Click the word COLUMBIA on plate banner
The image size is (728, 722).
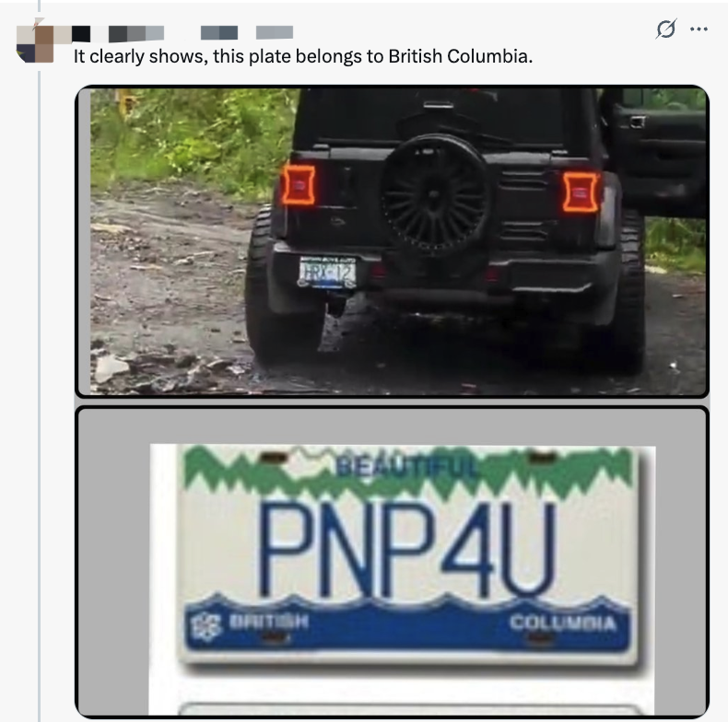pyautogui.click(x=563, y=623)
